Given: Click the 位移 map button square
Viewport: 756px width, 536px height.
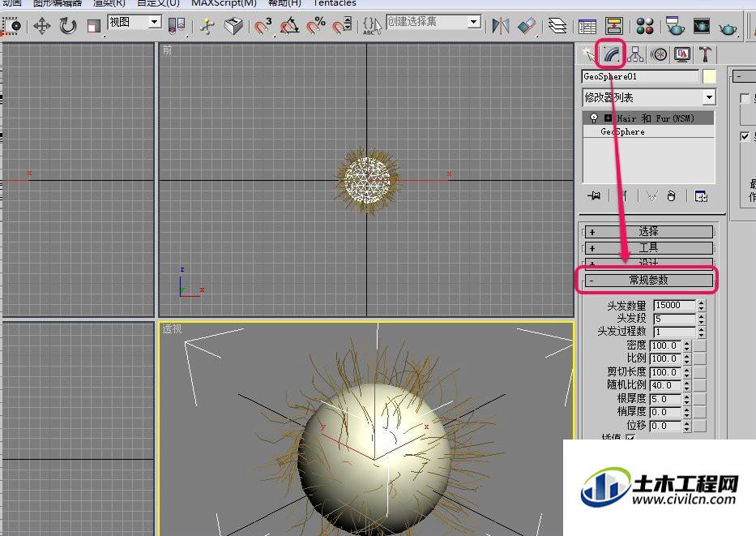Looking at the screenshot, I should (x=699, y=426).
